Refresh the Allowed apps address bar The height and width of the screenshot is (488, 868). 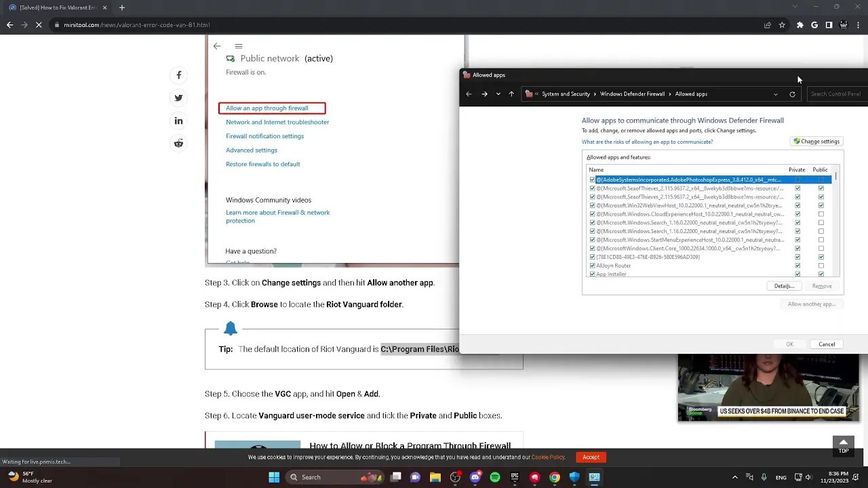792,94
